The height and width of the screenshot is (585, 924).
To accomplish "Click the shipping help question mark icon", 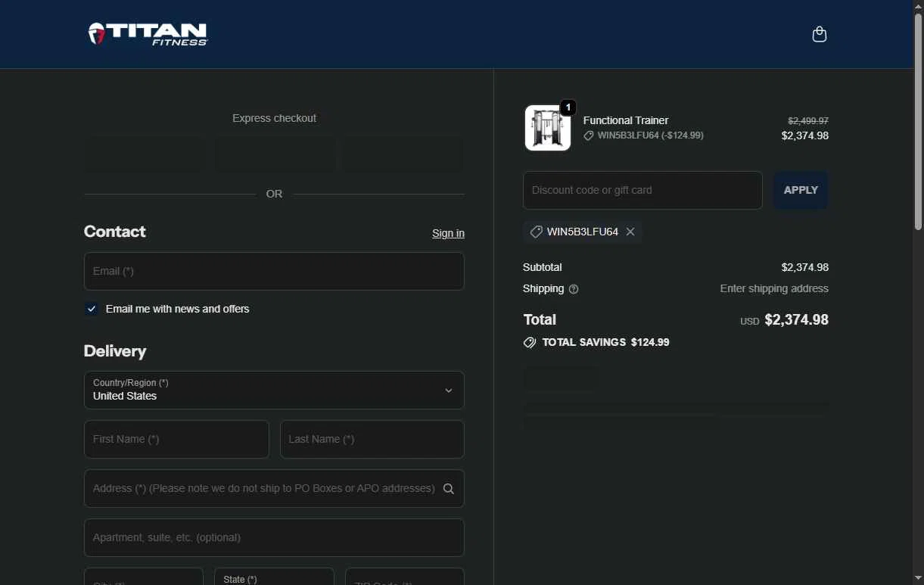I will click(574, 289).
